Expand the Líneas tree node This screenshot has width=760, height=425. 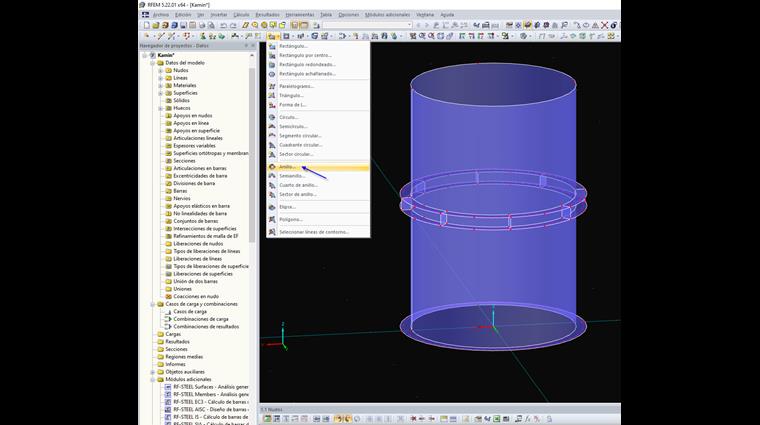[x=160, y=78]
